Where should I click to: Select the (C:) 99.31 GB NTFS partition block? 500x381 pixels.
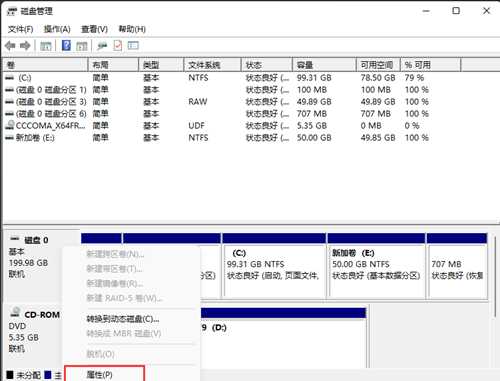click(x=274, y=271)
